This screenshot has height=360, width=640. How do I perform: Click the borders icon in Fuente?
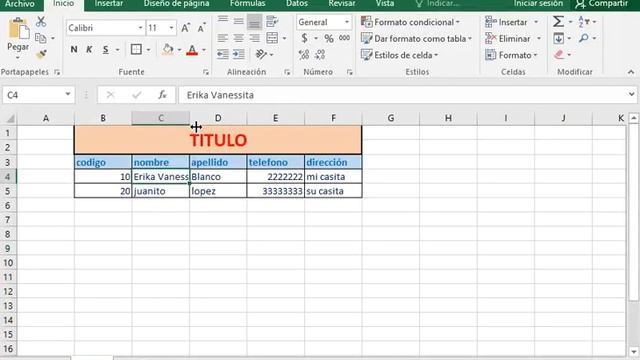pyautogui.click(x=136, y=49)
